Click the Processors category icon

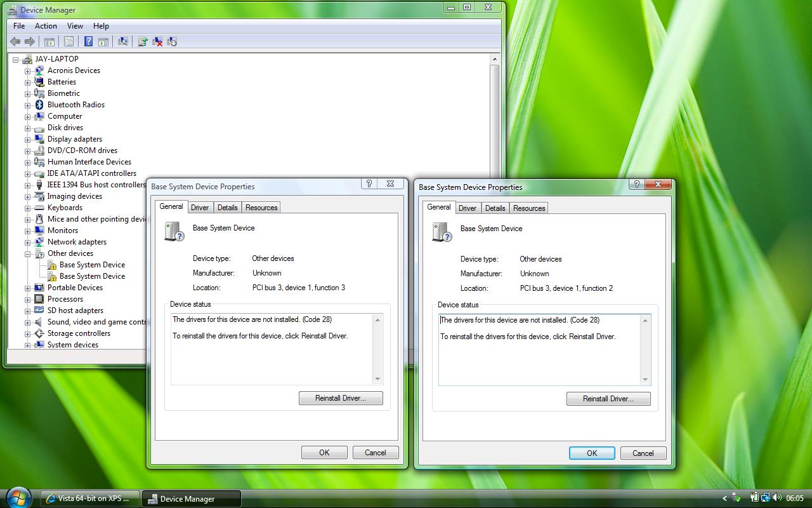pos(39,299)
